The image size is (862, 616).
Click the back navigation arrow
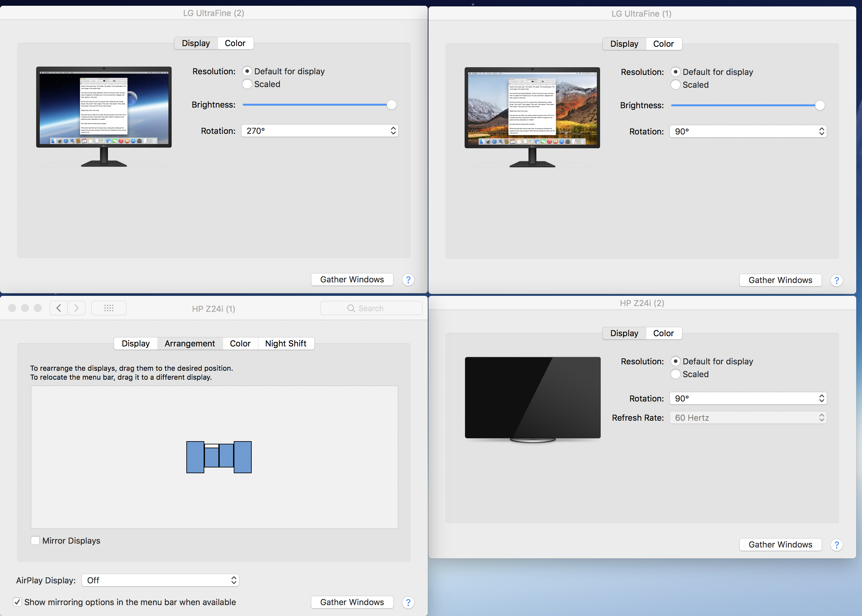(58, 308)
